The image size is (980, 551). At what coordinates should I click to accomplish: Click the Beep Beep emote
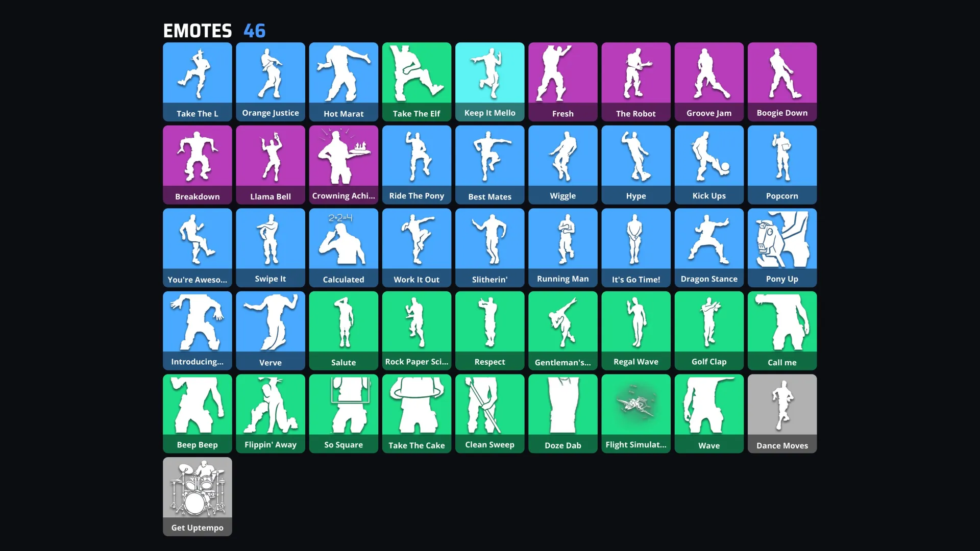(197, 414)
